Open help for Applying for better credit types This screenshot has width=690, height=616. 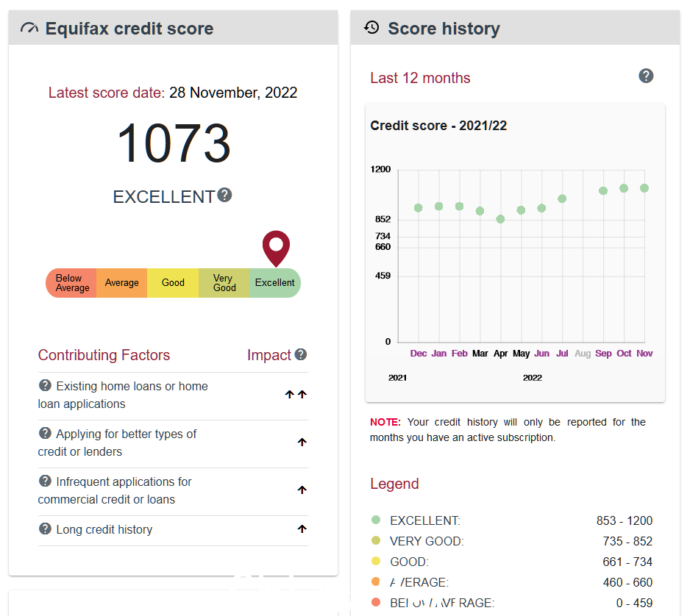(45, 434)
